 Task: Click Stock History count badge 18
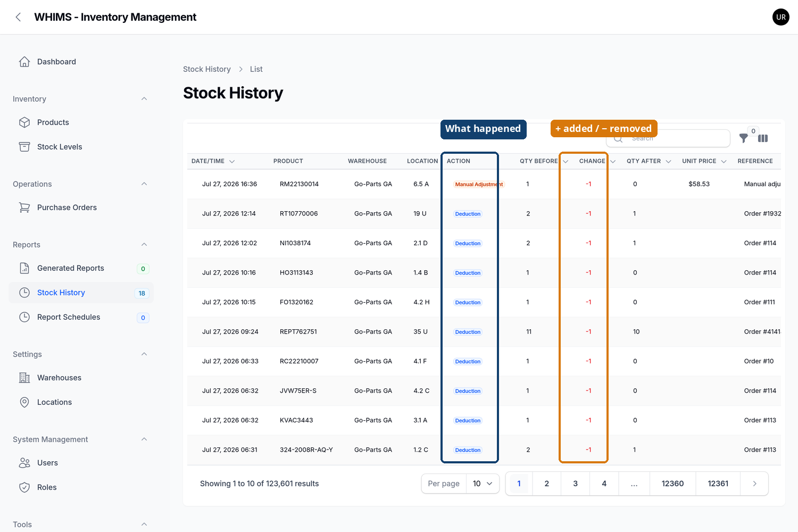click(x=142, y=293)
